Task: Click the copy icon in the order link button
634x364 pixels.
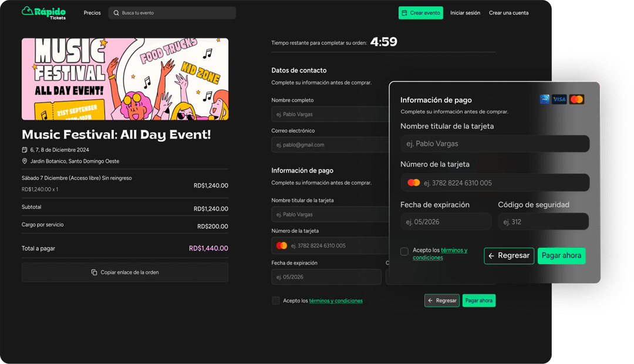Action: [94, 272]
